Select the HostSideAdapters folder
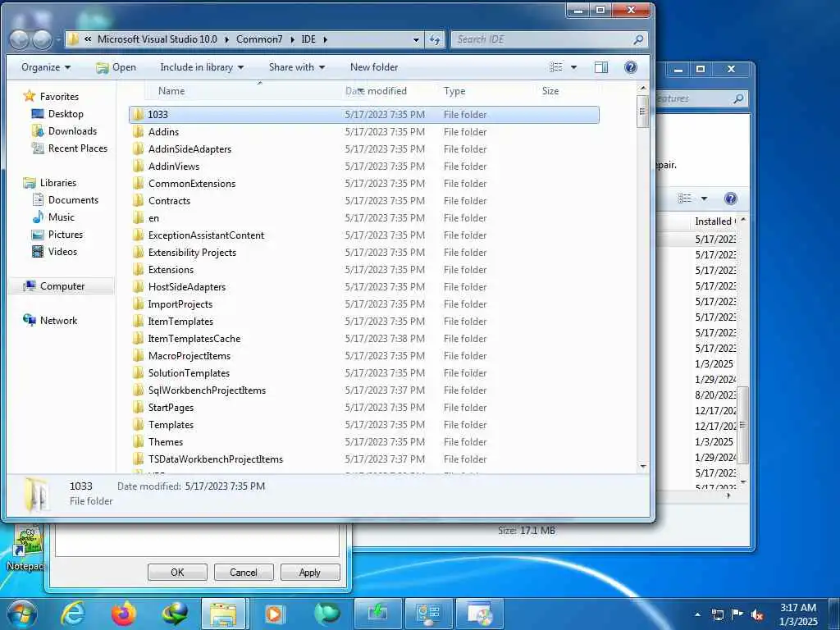 click(x=363, y=286)
